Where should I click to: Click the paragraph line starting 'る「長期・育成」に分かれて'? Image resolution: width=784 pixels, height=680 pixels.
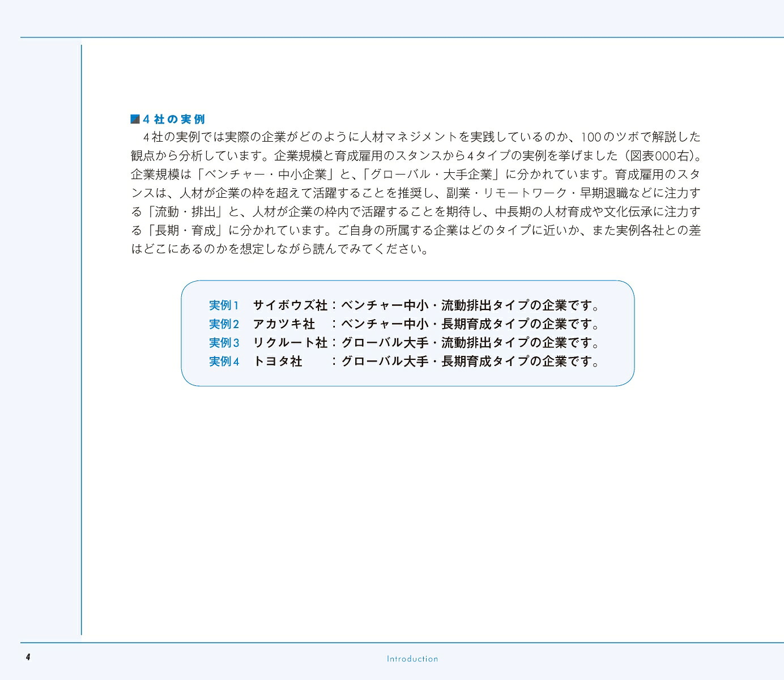pos(416,231)
